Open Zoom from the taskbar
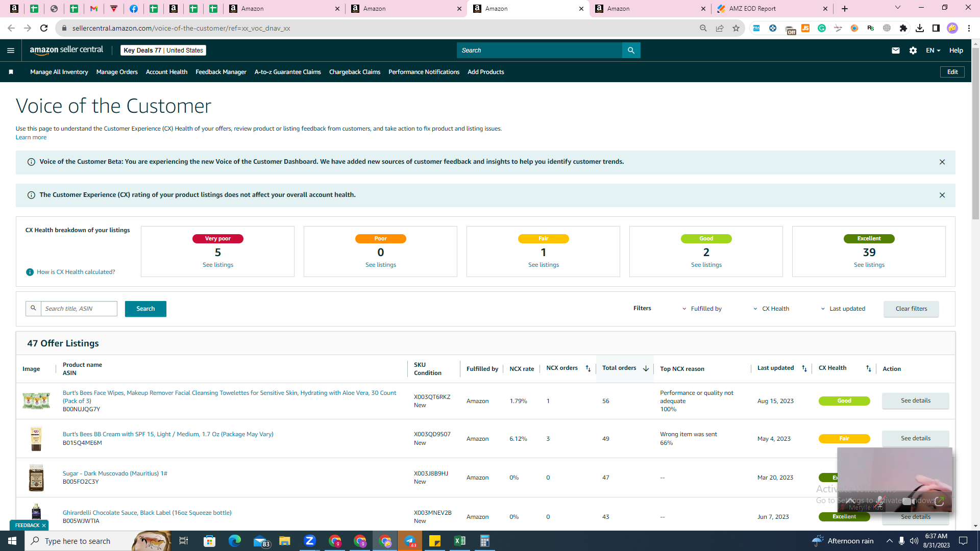The width and height of the screenshot is (980, 551). [x=310, y=541]
